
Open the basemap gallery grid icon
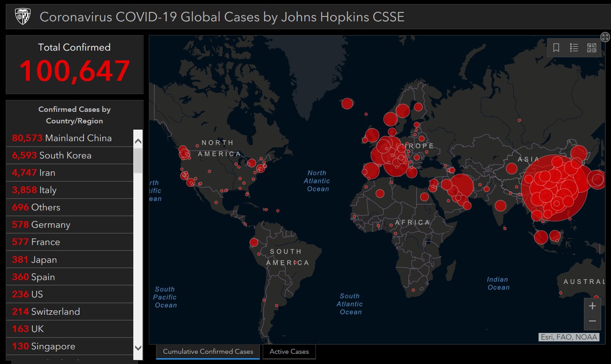pyautogui.click(x=592, y=47)
